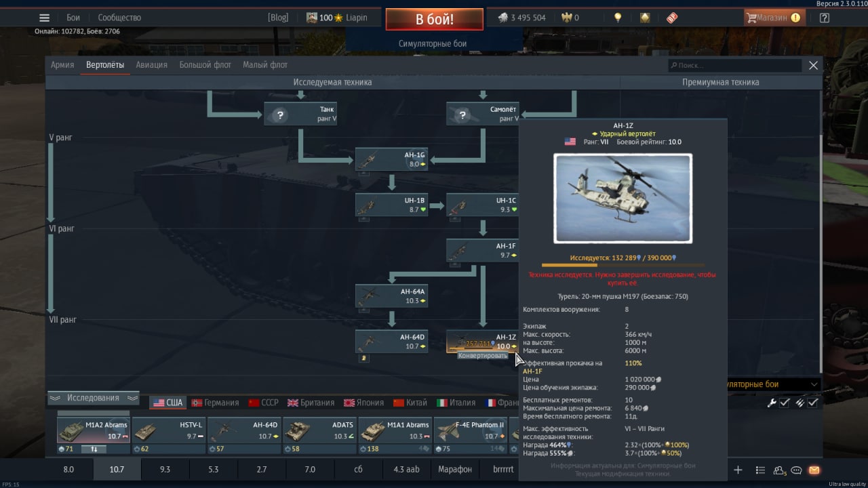Select the Китай nation tab
Viewport: 868px width, 488px height.
click(x=410, y=403)
